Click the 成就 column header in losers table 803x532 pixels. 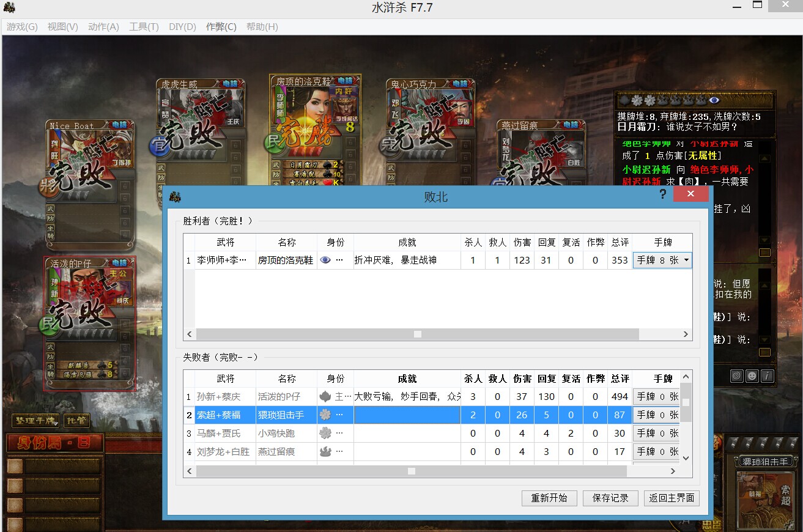click(407, 379)
